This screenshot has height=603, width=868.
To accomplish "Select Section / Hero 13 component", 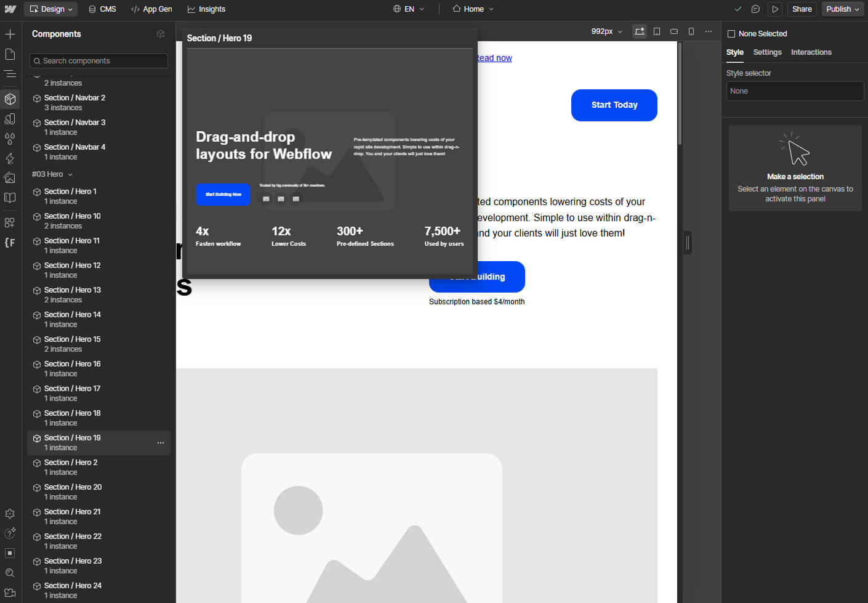I will (x=98, y=295).
